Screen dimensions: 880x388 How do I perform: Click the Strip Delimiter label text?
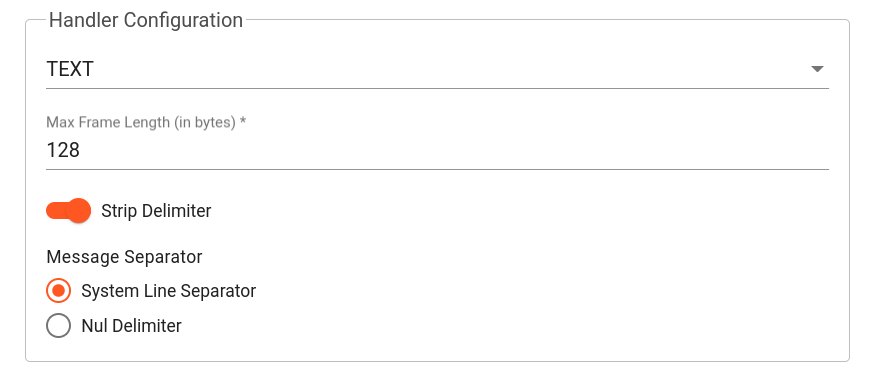pyautogui.click(x=156, y=211)
